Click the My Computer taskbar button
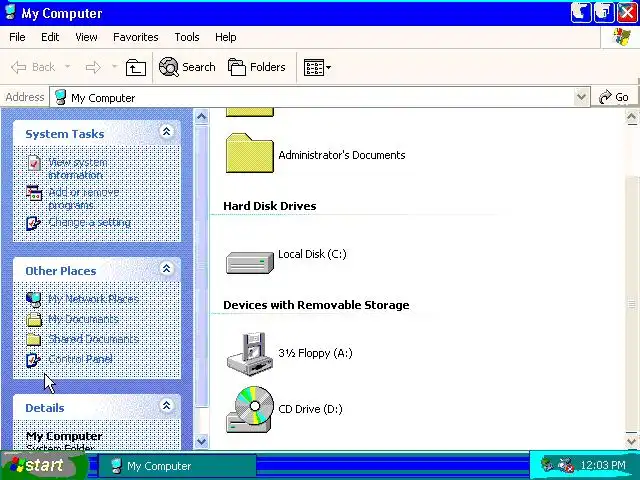This screenshot has height=480, width=640. tap(177, 466)
